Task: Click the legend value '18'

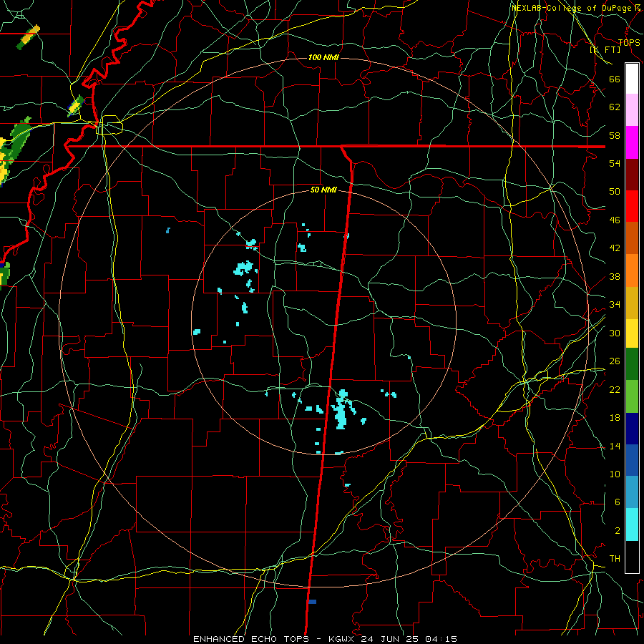Action: (x=615, y=418)
